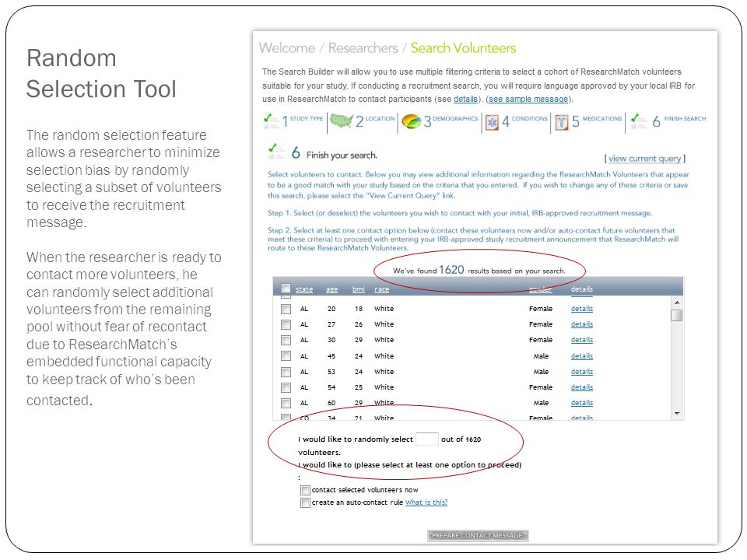Enable contact selected volunteers now option

[305, 491]
